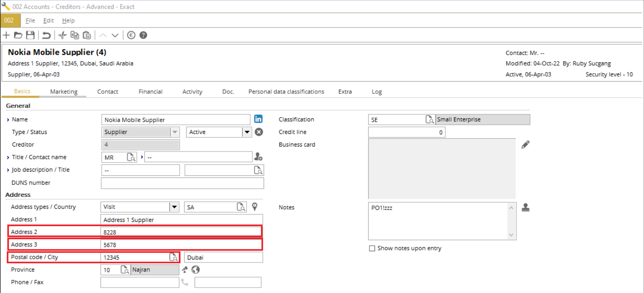Open the province lookup icon
The image size is (644, 293).
125,270
